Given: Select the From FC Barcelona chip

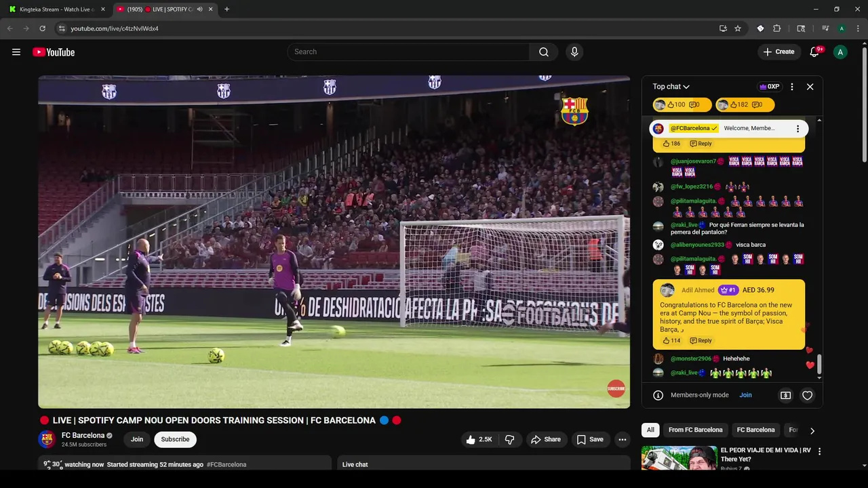Looking at the screenshot, I should (x=695, y=430).
